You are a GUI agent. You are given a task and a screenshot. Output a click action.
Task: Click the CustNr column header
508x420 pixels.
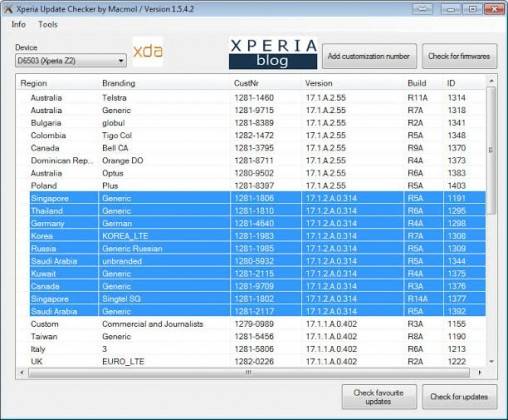coord(246,83)
